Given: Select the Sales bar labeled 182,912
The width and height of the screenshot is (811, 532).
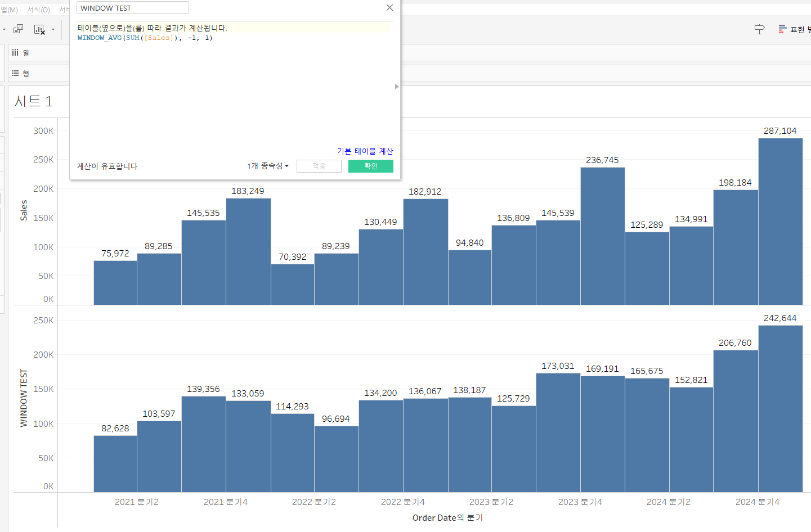Looking at the screenshot, I should coord(425,252).
